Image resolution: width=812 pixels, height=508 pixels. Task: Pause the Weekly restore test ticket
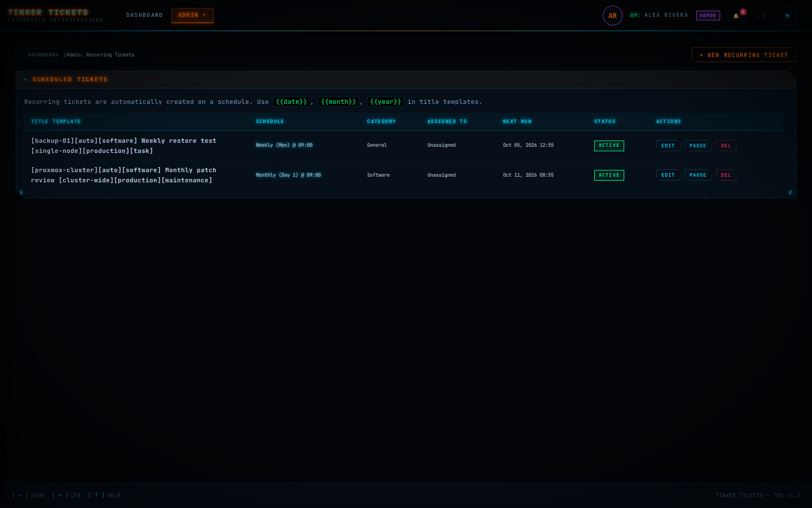coord(698,146)
